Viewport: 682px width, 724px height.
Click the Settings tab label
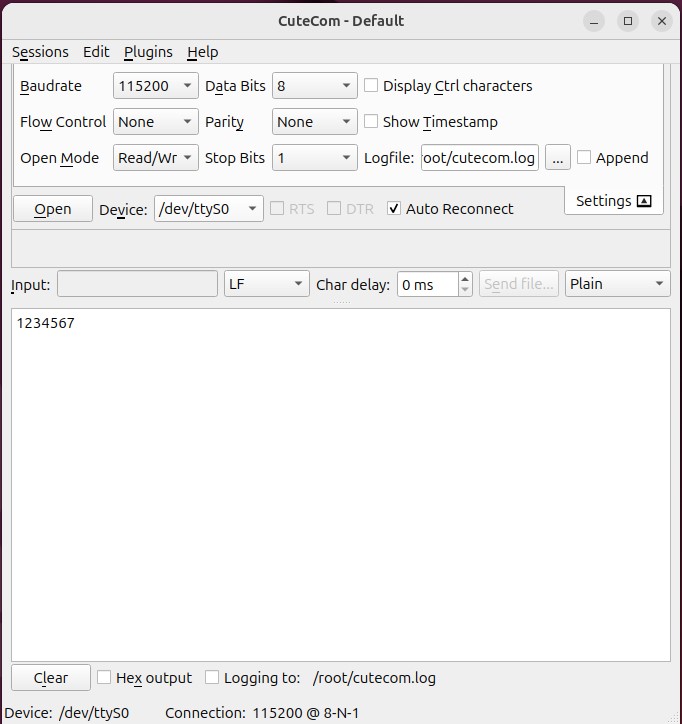click(x=604, y=201)
